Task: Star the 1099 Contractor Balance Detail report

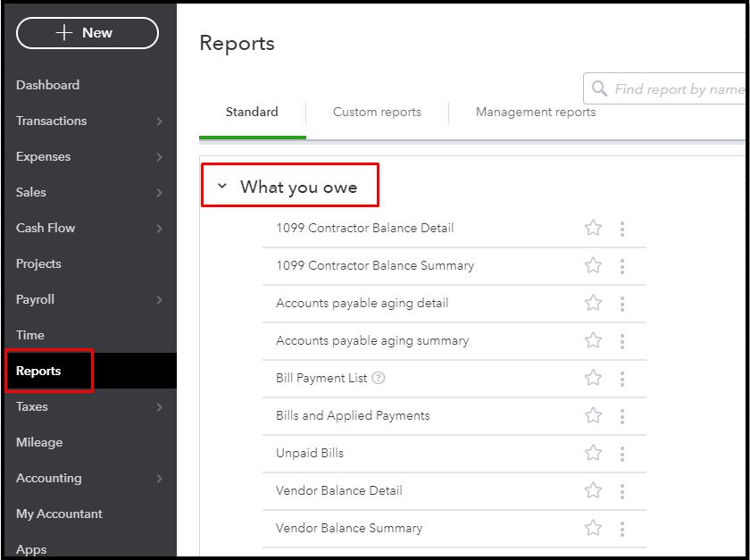Action: [593, 229]
